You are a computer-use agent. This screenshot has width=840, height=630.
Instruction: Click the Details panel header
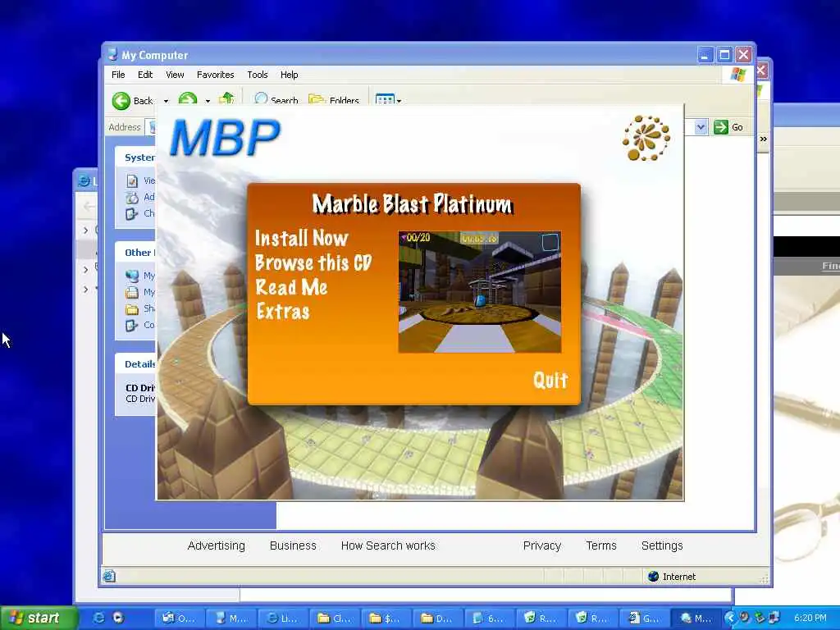pos(135,364)
